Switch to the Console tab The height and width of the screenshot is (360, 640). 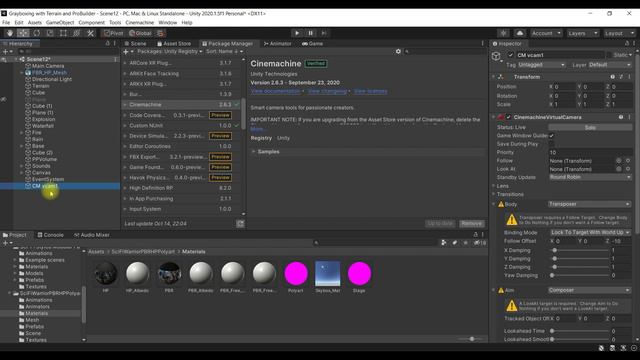coord(51,235)
